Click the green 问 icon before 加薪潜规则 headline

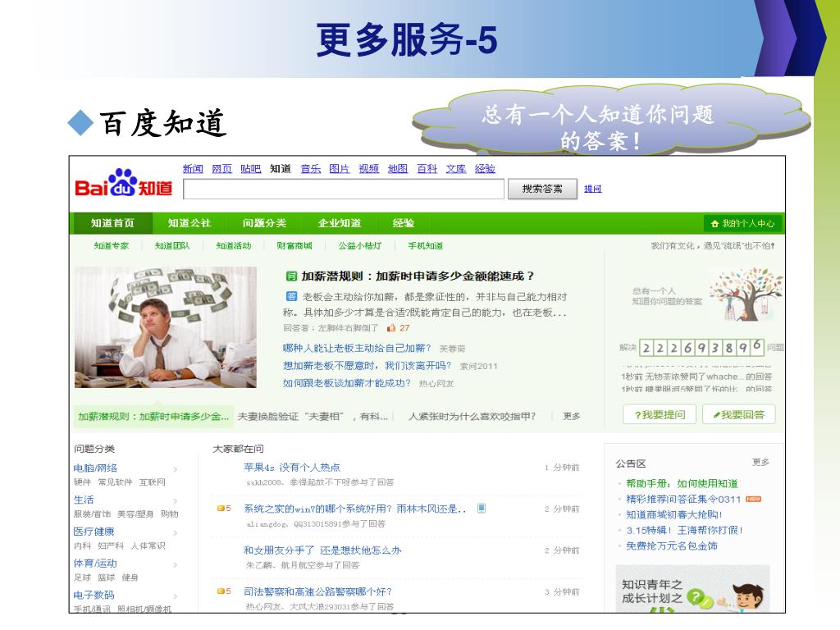(x=291, y=276)
